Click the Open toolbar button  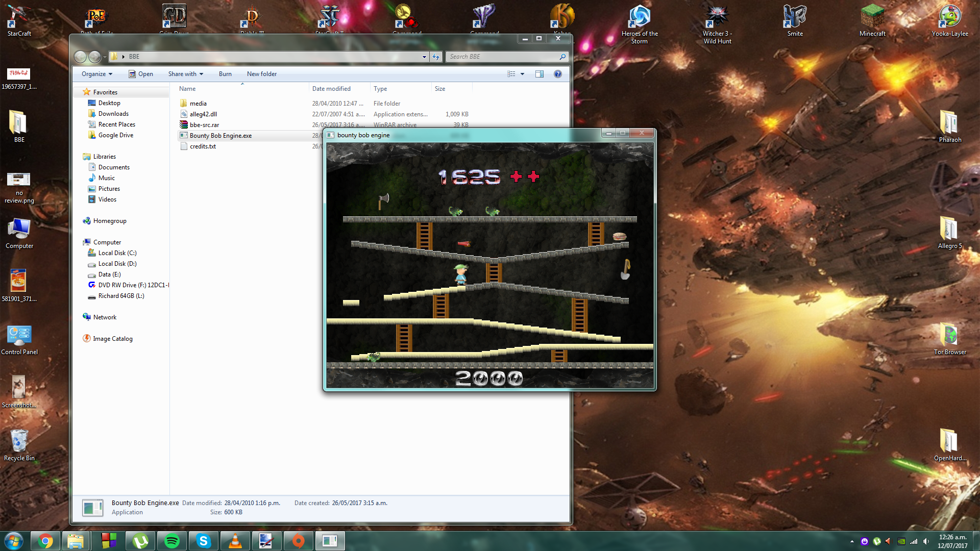141,74
